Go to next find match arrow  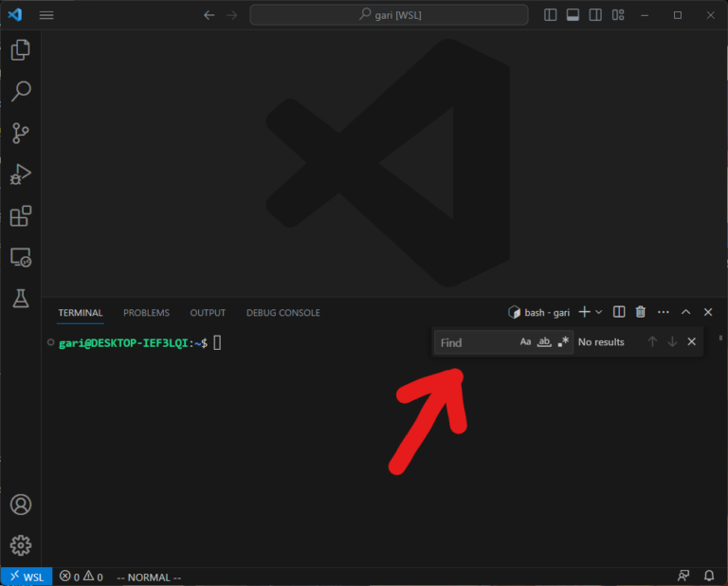click(672, 342)
